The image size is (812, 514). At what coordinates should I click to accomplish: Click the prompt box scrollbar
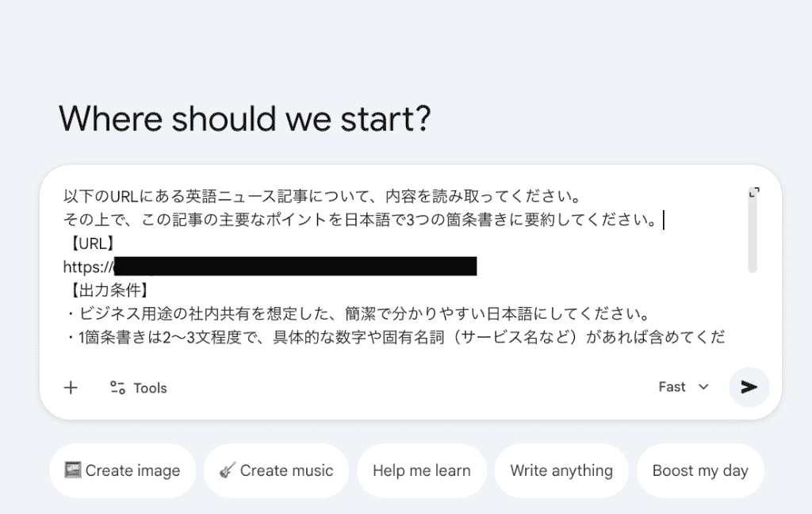(x=752, y=238)
